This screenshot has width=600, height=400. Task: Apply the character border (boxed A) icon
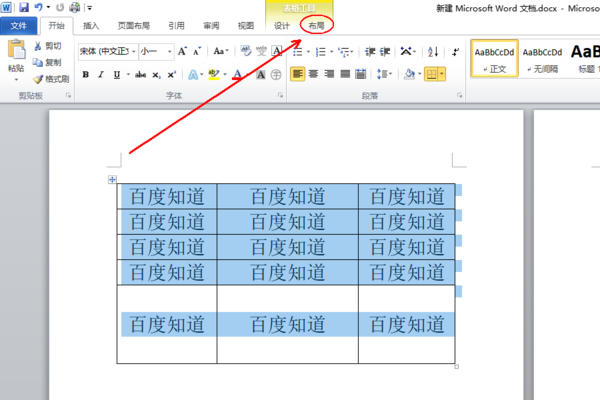[276, 51]
